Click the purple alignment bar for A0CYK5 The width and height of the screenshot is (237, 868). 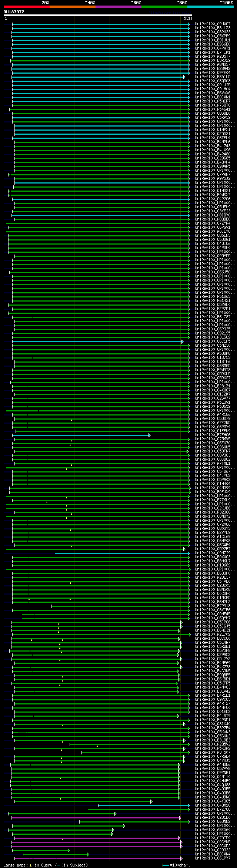pos(97,842)
